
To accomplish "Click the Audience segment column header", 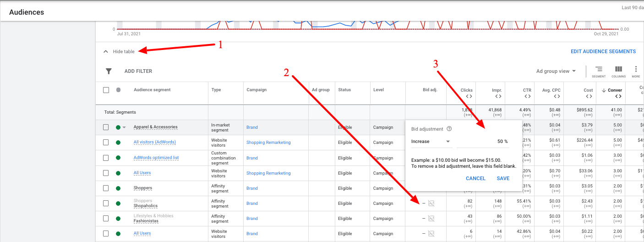I will [152, 90].
